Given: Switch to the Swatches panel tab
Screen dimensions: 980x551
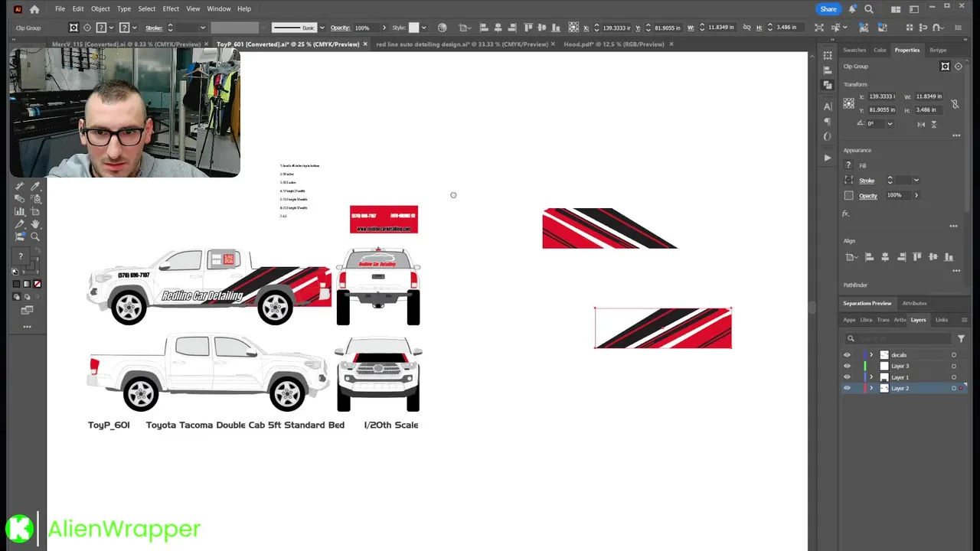Looking at the screenshot, I should tap(854, 51).
